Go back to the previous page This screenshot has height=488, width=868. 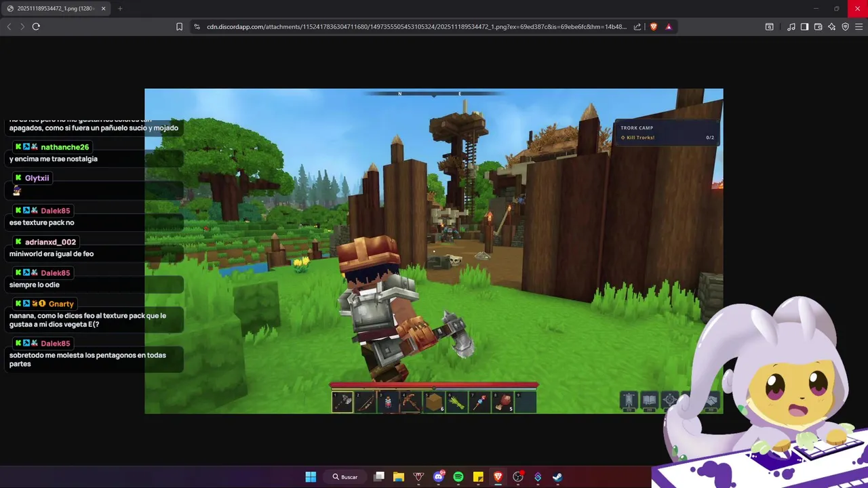9,26
